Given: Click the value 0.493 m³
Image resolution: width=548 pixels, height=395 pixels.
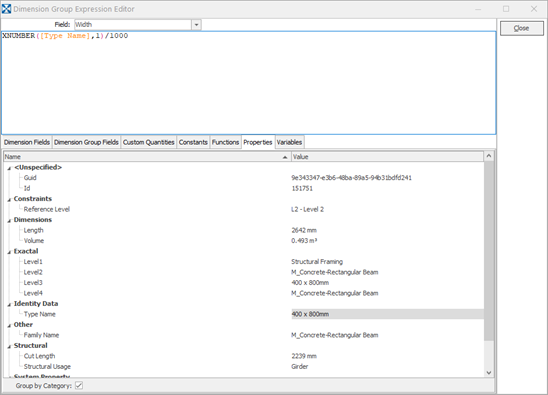Looking at the screenshot, I should 304,240.
